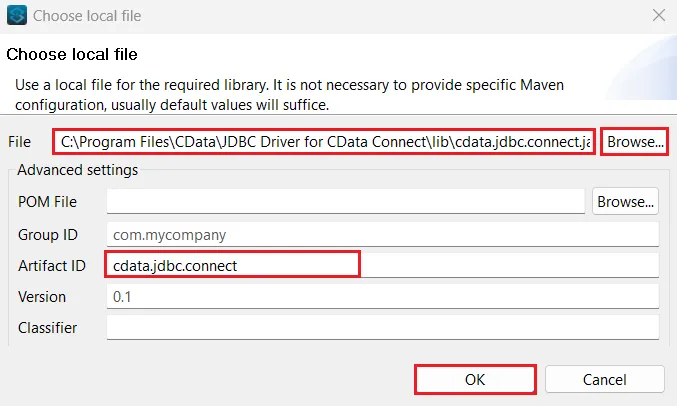The width and height of the screenshot is (677, 406).
Task: Click the File path input field
Action: click(x=325, y=142)
